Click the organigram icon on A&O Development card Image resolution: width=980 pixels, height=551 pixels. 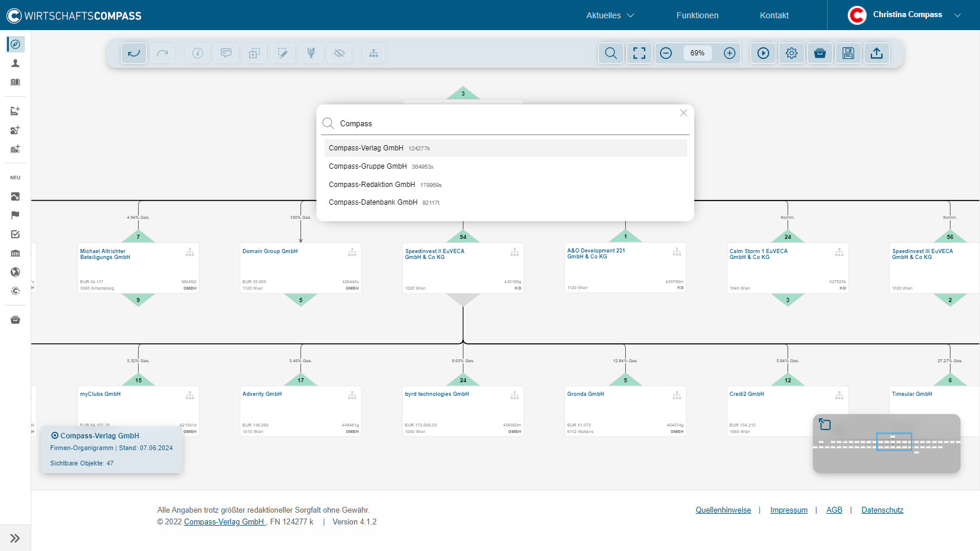point(677,252)
